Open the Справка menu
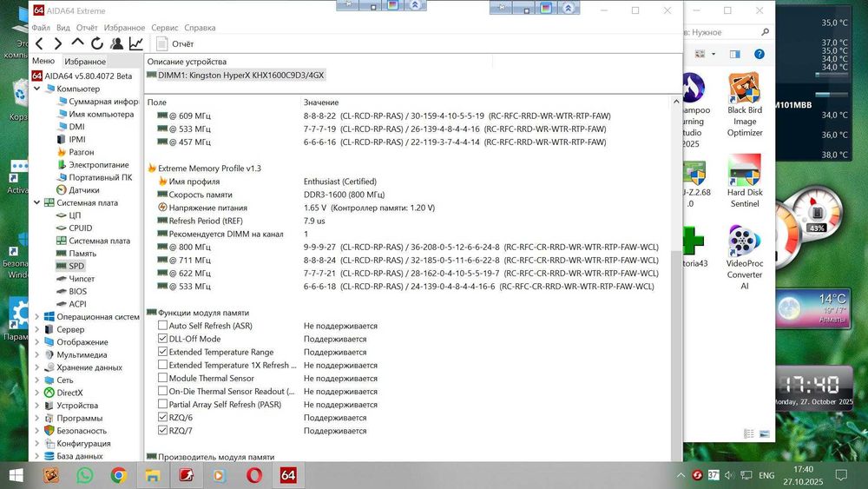Image resolution: width=868 pixels, height=489 pixels. (x=200, y=28)
